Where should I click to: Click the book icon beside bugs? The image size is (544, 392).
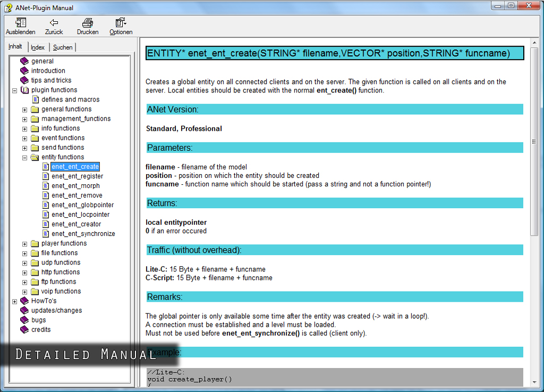(x=24, y=320)
